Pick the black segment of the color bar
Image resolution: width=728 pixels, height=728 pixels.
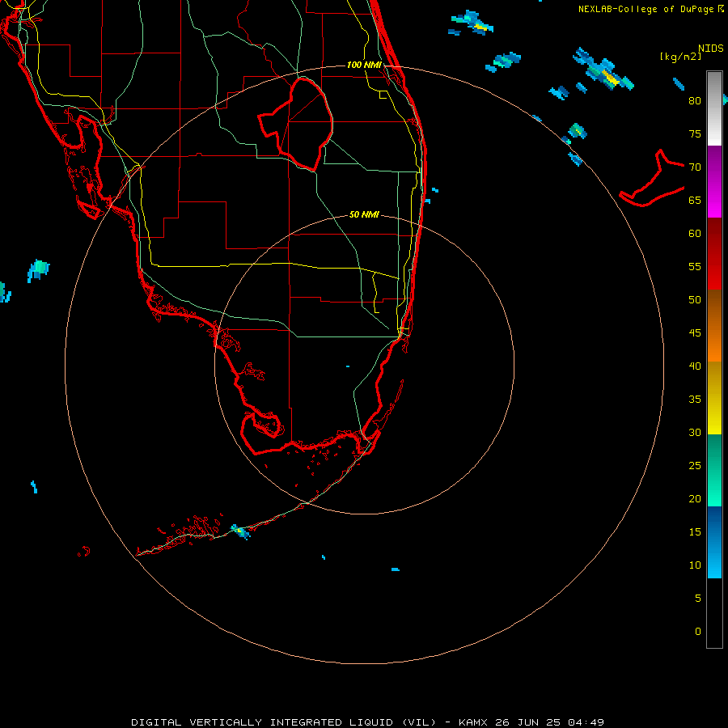click(x=714, y=613)
